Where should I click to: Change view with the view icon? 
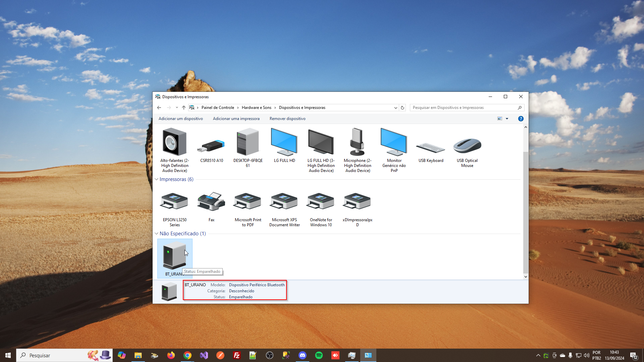pos(500,119)
